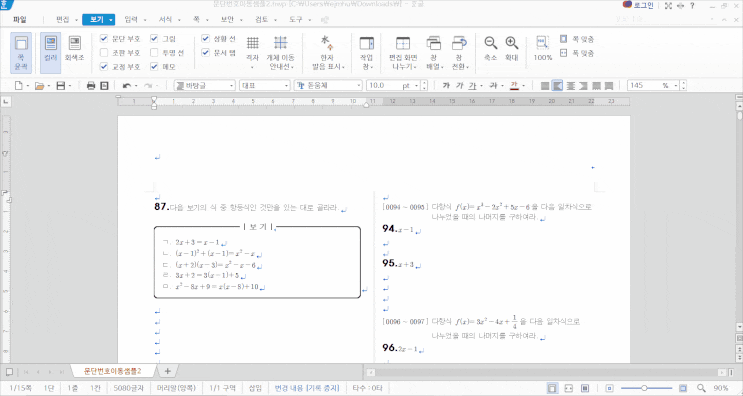
Task: Uncheck 그림 checkbox
Action: [x=154, y=39]
